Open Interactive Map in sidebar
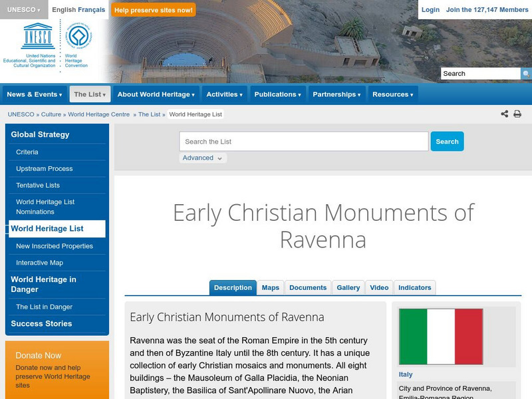 40,263
